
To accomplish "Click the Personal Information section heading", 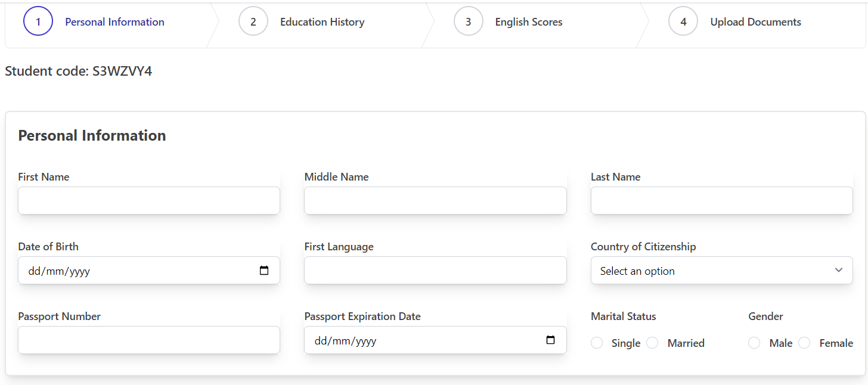I will pyautogui.click(x=92, y=135).
